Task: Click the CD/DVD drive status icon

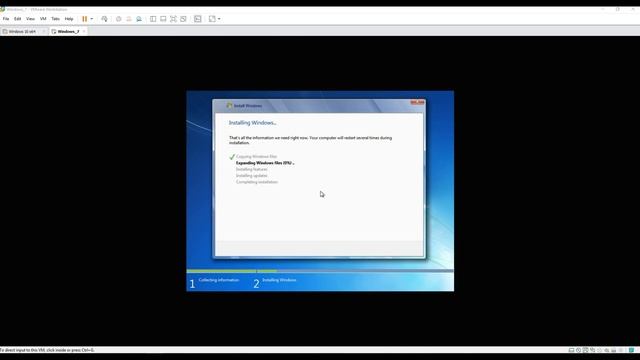Action: coord(578,350)
